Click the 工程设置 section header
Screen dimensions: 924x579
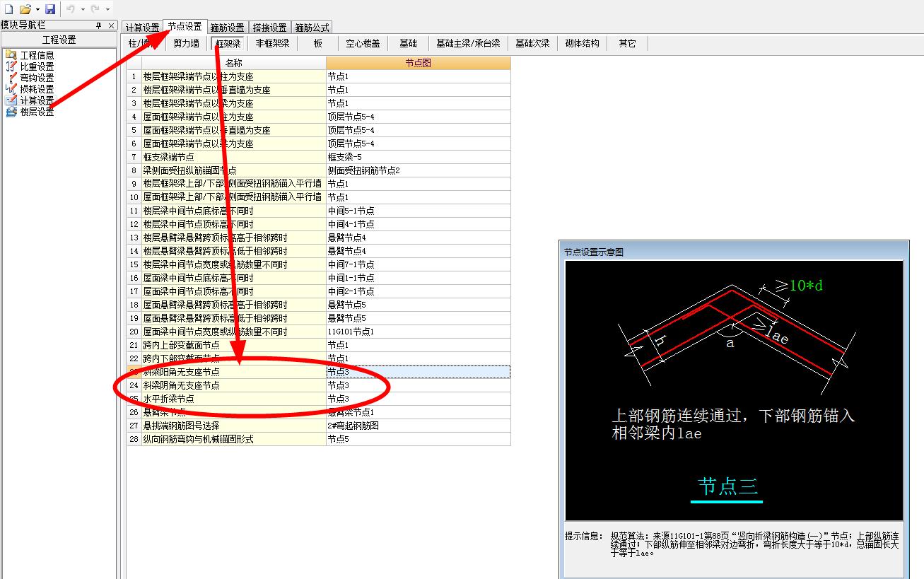coord(59,40)
